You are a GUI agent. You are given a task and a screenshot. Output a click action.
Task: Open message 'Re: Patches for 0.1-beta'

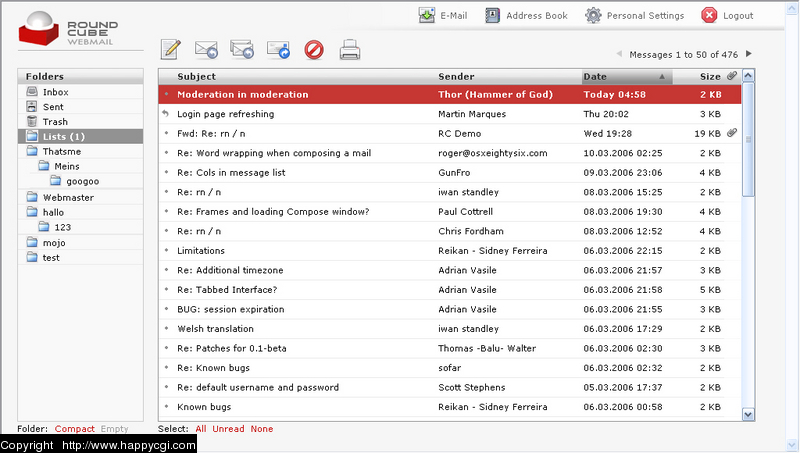pos(232,348)
